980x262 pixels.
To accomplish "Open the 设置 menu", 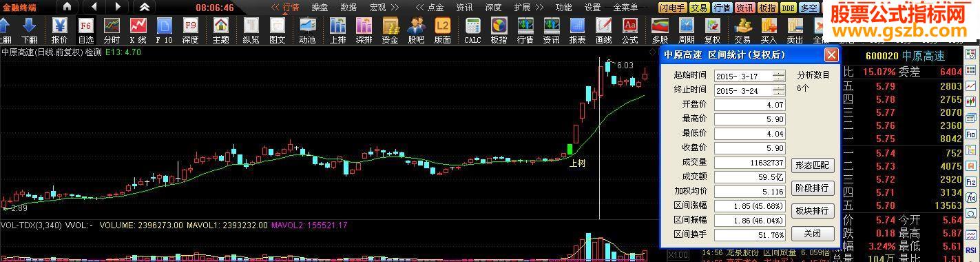I will (592, 8).
